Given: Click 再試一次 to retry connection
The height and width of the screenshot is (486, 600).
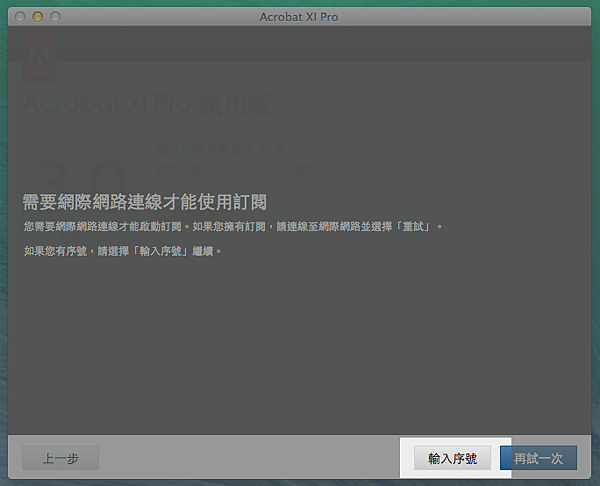Looking at the screenshot, I should tap(538, 458).
